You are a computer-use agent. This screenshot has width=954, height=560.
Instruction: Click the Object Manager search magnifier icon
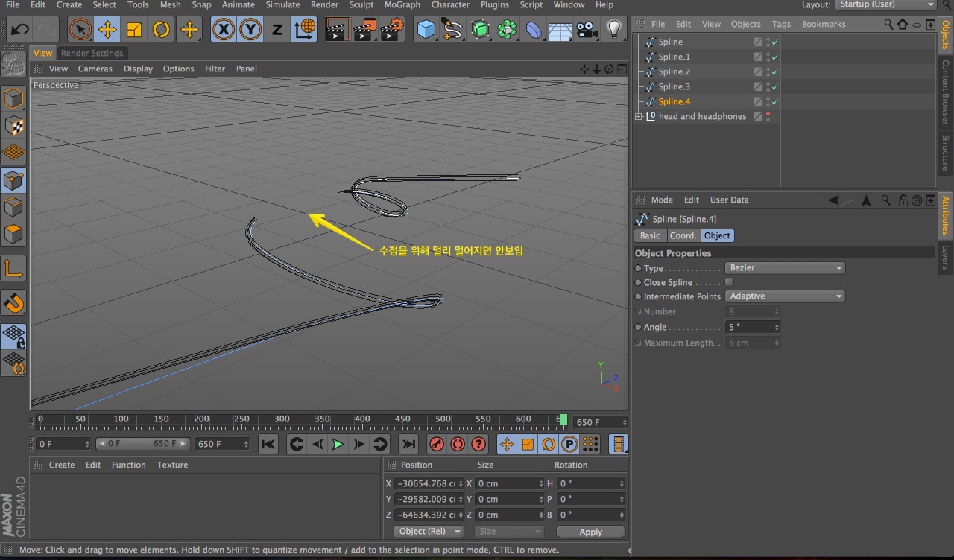click(x=888, y=24)
